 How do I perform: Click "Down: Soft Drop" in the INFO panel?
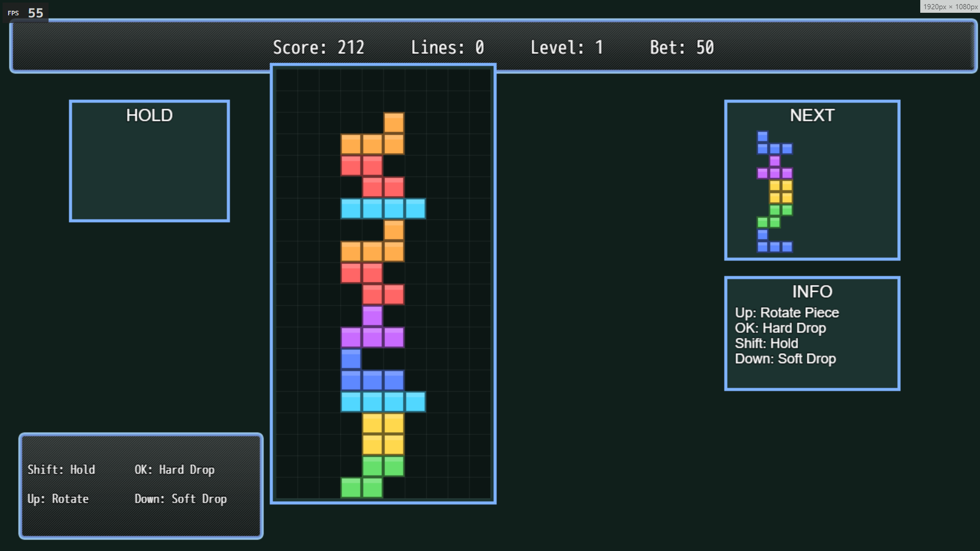point(785,359)
